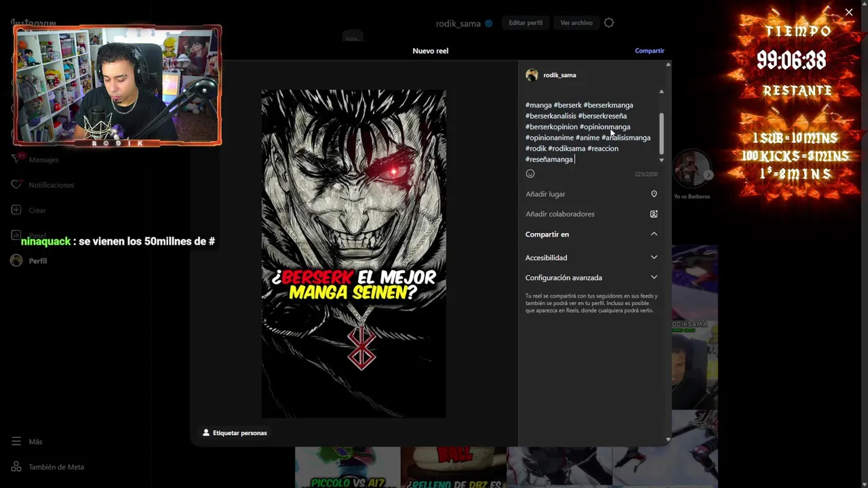Screen dimensions: 868x488
Task: Open Perfil in Instagram sidebar
Action: (37, 261)
